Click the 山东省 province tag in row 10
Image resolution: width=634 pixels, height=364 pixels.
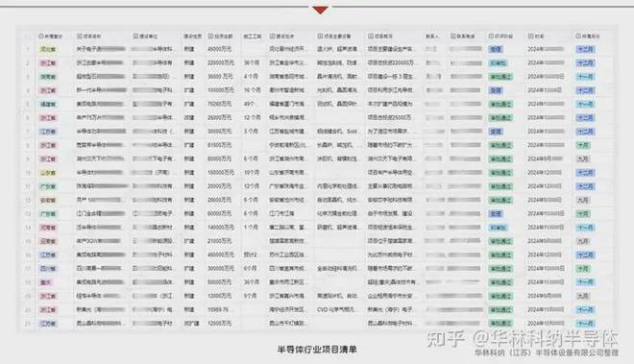tap(48, 173)
